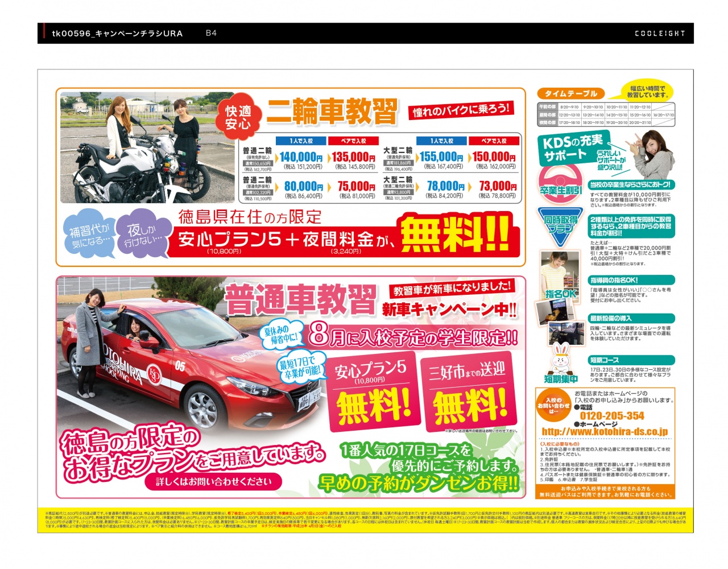The image size is (728, 569).
Task: Click the 詳しくはお問い合わせください pink button
Action: pos(214,482)
